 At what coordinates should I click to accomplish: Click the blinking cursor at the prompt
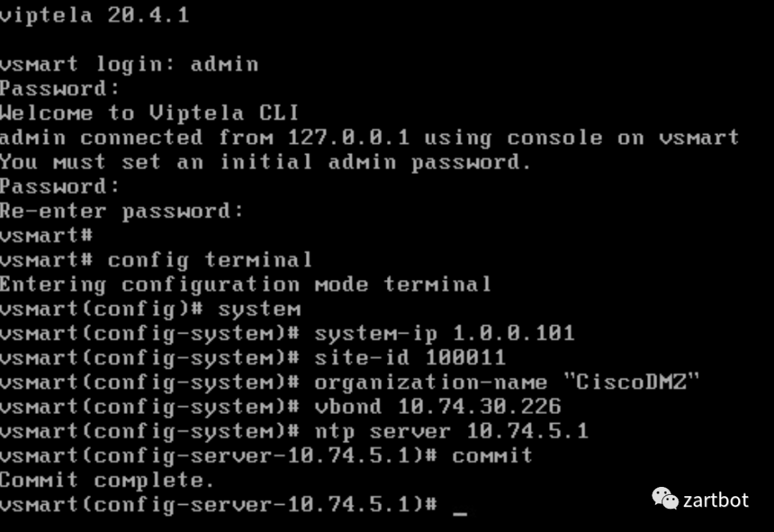pyautogui.click(x=460, y=511)
